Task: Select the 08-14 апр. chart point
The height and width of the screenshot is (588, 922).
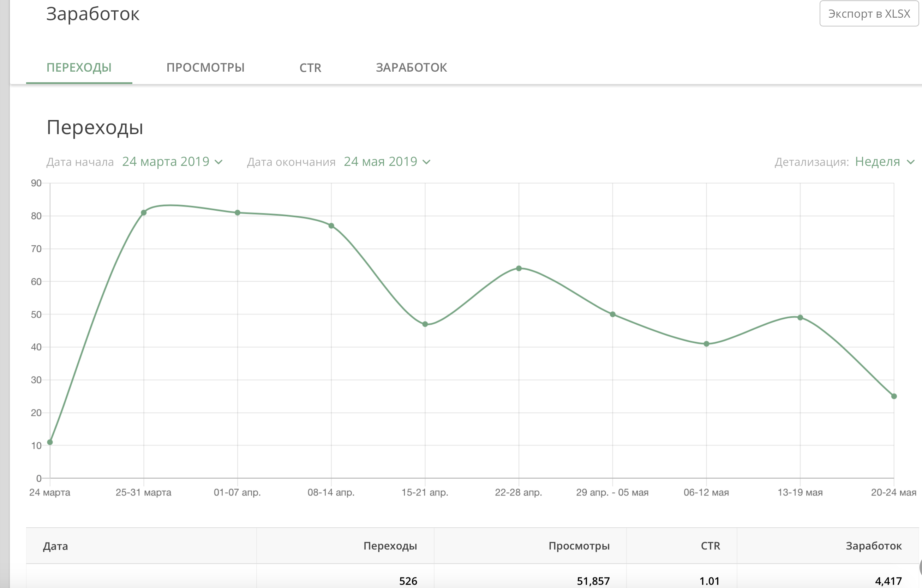Action: click(331, 226)
